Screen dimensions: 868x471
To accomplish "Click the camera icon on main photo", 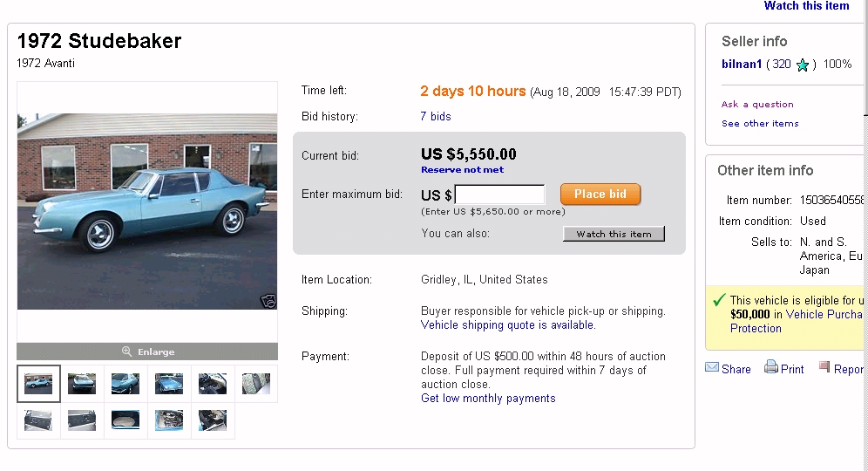I will [268, 301].
